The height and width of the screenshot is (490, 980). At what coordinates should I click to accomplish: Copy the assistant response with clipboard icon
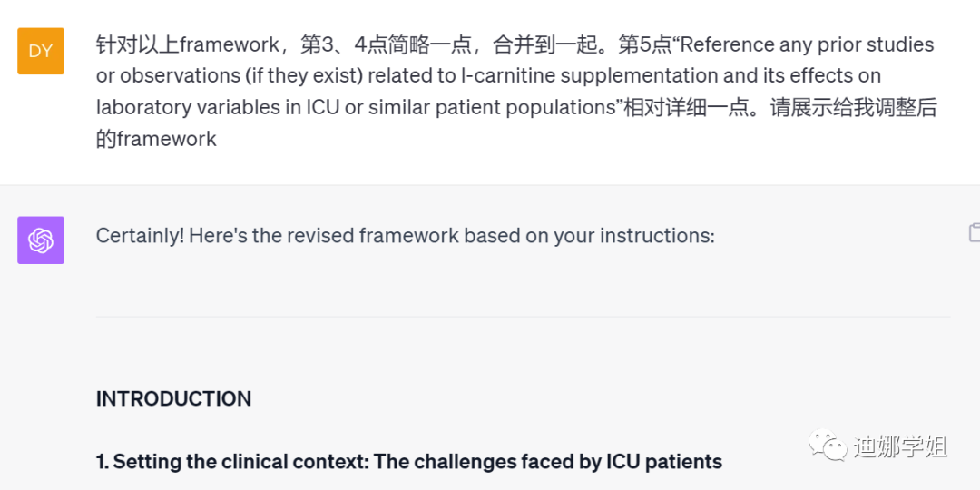(x=974, y=233)
